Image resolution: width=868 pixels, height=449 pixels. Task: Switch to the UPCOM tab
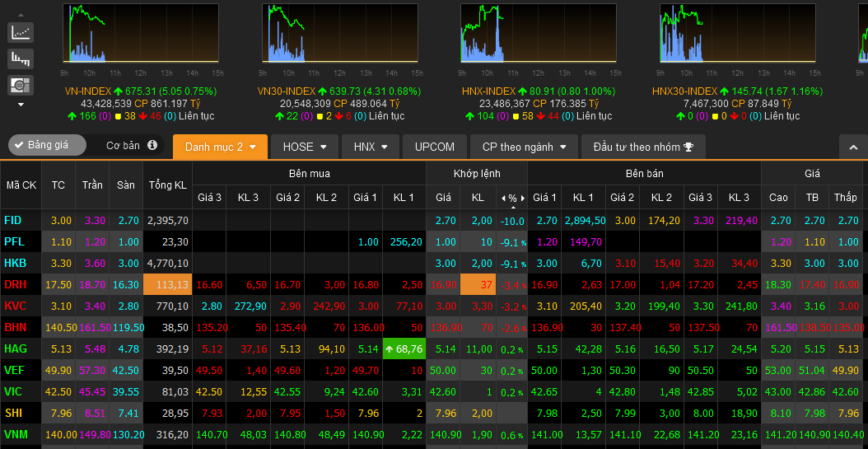435,147
